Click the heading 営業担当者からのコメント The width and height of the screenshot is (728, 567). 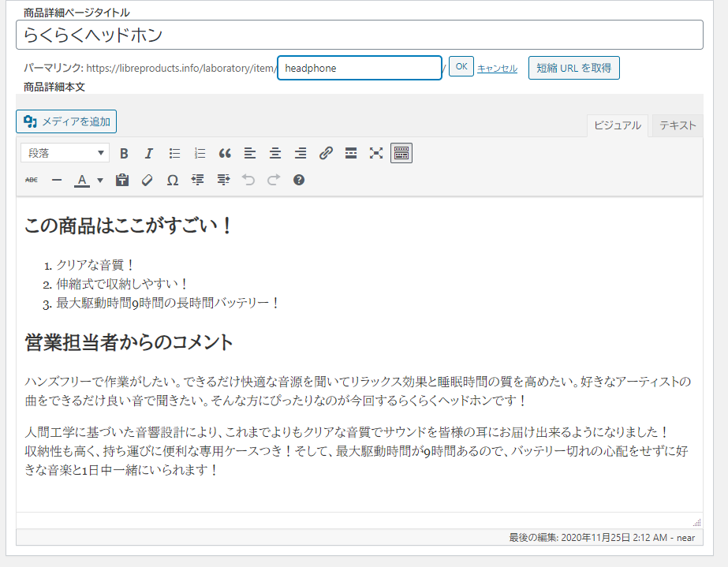point(129,342)
